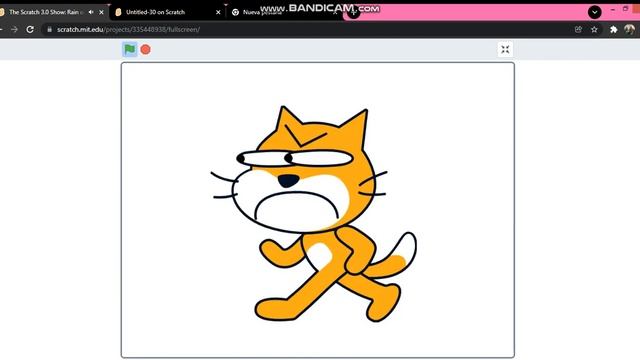Screen dimensions: 640x360
Task: Mute audio on The Scratch 3.0 Show tab
Action: (91, 12)
